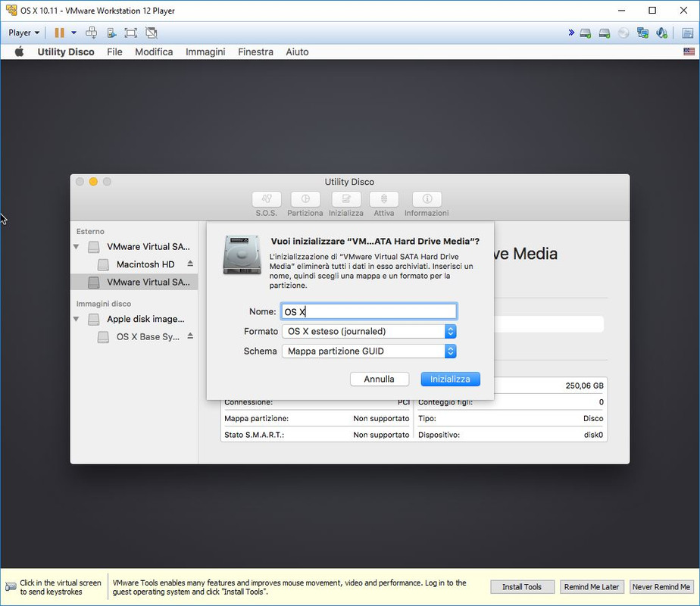Open the Aiuto menu
700x606 pixels.
(x=297, y=52)
